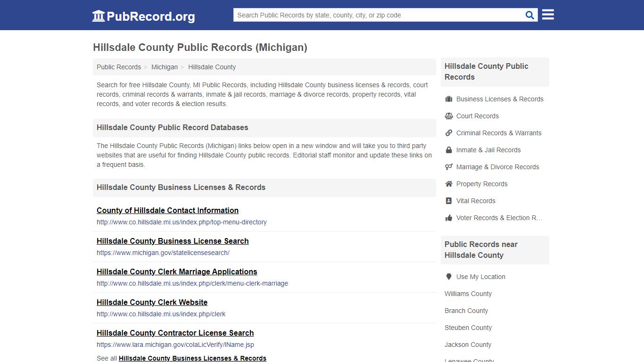Viewport: 644px width, 362px height.
Task: Open the michigan.gov statelicensesearch URL
Action: [163, 253]
